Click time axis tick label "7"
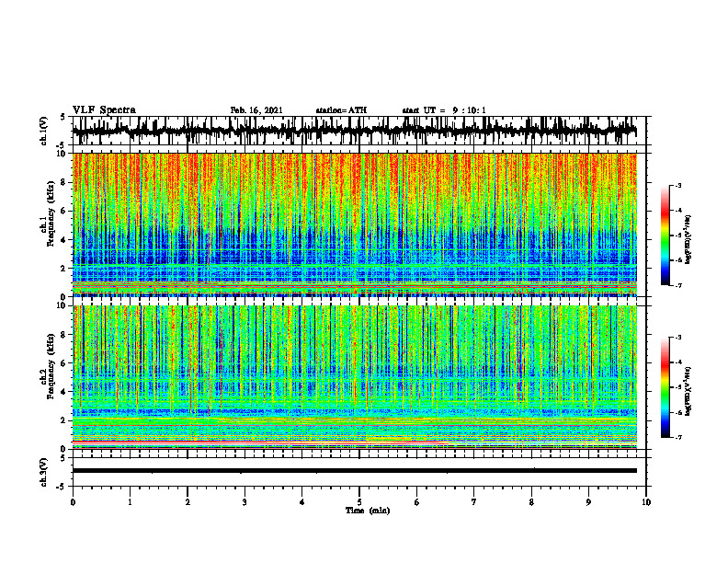728x563 pixels. [x=474, y=502]
